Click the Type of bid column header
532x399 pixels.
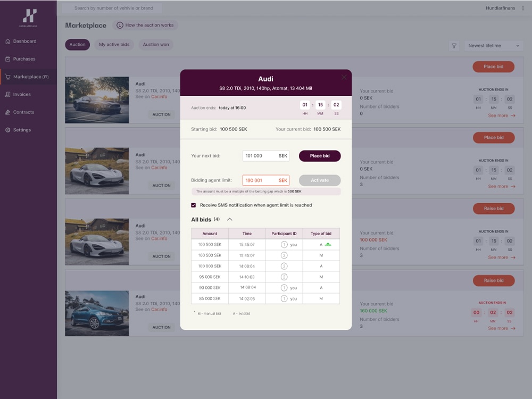pos(321,234)
